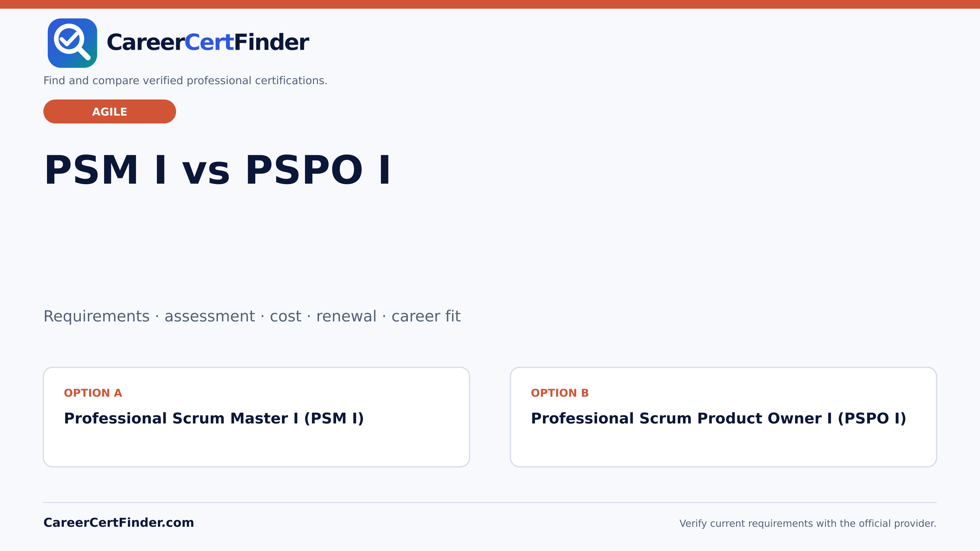Click the 'Verify current requirements' footer note
This screenshot has height=551, width=980.
[x=808, y=524]
